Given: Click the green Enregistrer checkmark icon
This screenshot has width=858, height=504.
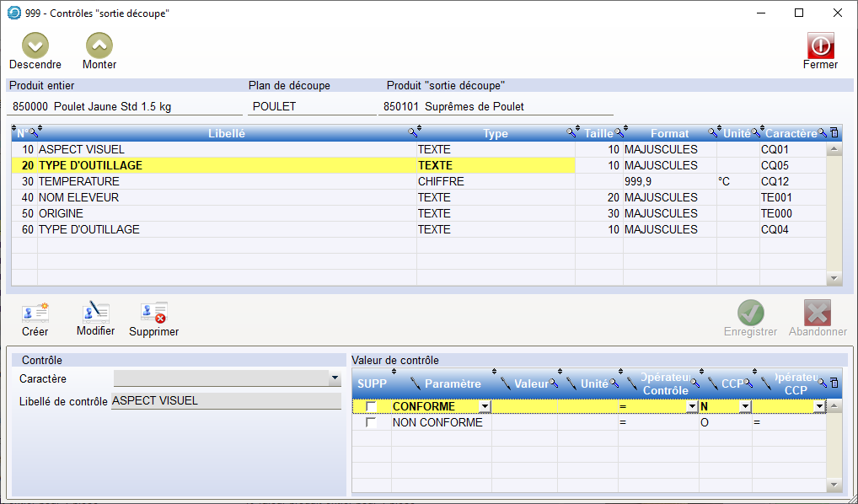Looking at the screenshot, I should pos(750,313).
